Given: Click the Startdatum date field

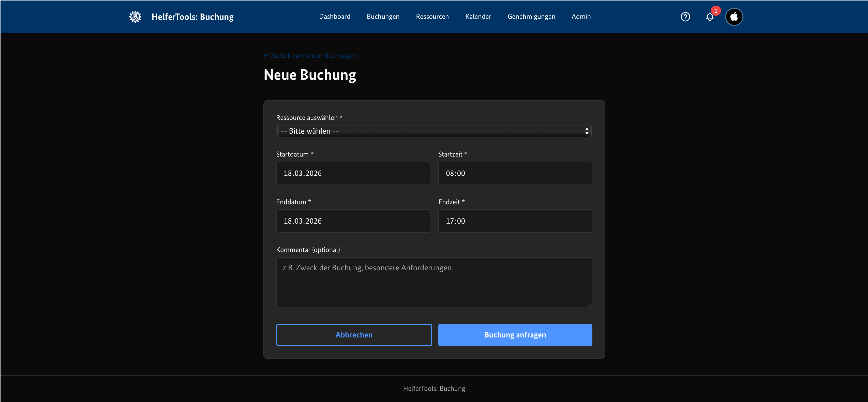Looking at the screenshot, I should [353, 173].
